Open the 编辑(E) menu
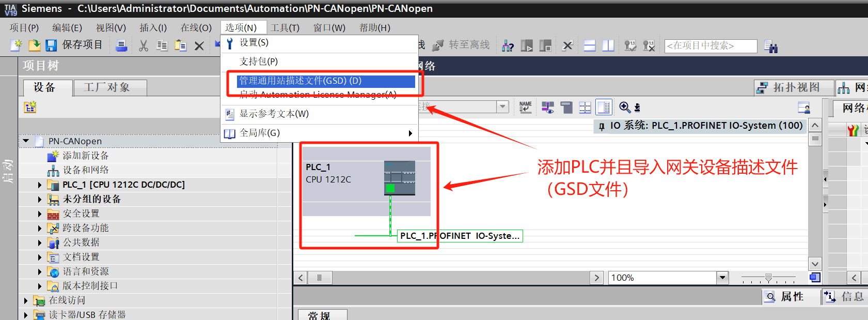Image resolution: width=868 pixels, height=320 pixels. point(67,28)
